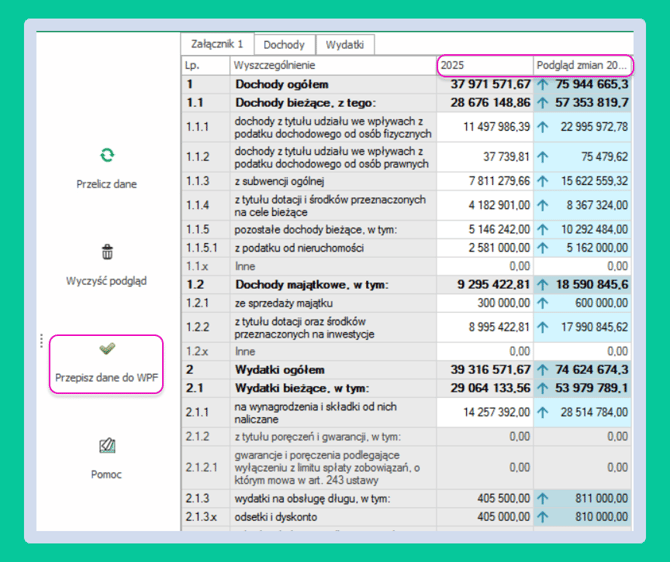Switch to the Wydatki tab
This screenshot has width=670, height=562.
click(x=345, y=44)
